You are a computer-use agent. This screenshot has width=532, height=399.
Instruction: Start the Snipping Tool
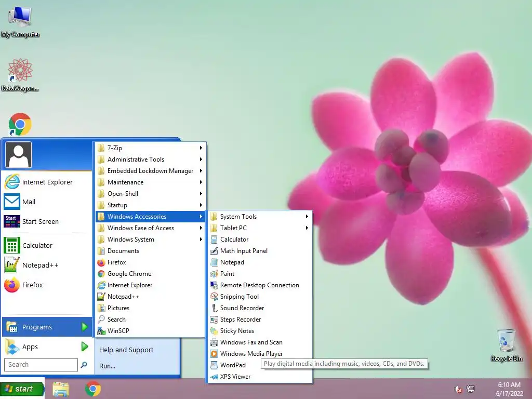tap(260, 297)
